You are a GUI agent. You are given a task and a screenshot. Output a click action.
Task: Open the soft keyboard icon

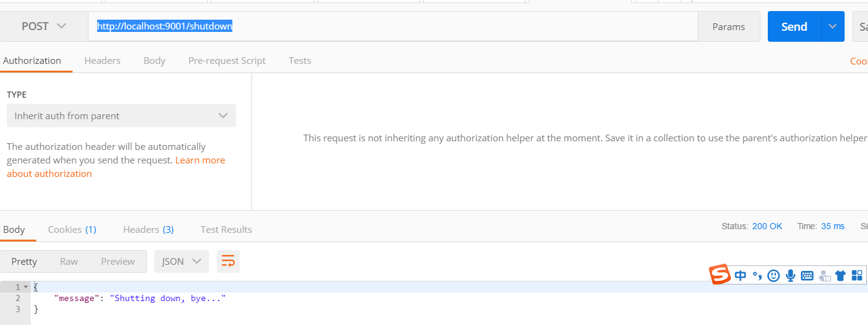click(x=807, y=276)
